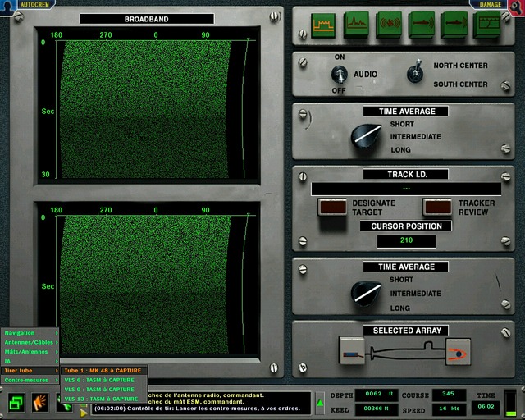
Task: Click SHORT label on lower Time Average
Action: tap(401, 280)
